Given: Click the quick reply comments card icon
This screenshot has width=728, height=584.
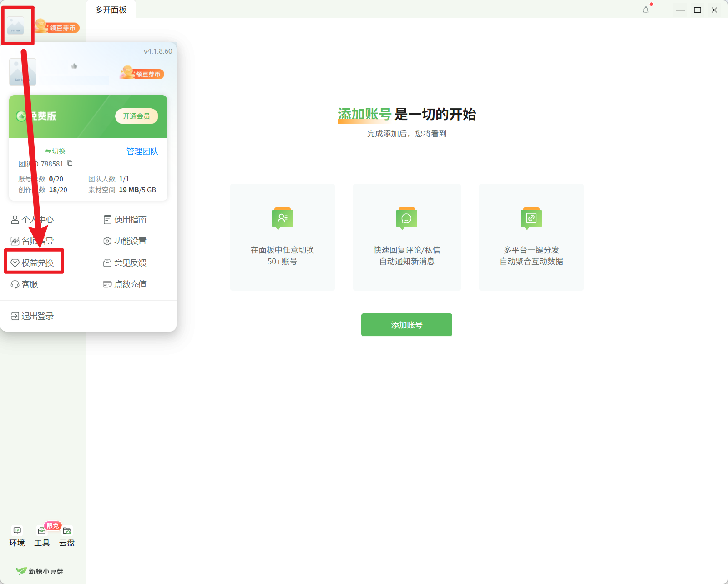Looking at the screenshot, I should 406,218.
